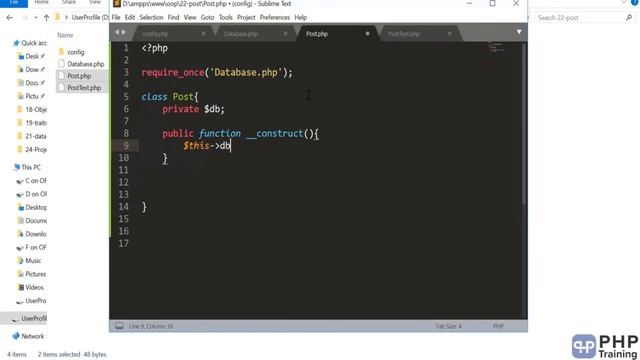This screenshot has width=640, height=360.
Task: Open the File tab in Explorer ribbon
Action: [x=14, y=2]
